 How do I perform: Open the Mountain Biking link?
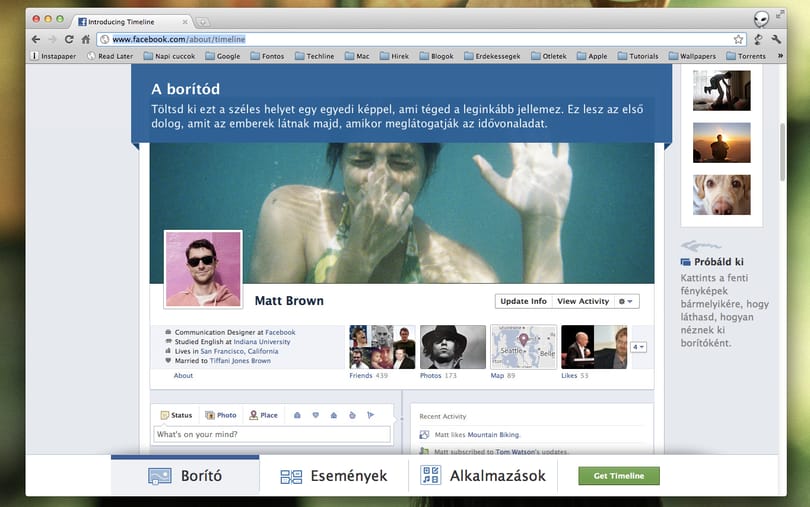(x=493, y=435)
